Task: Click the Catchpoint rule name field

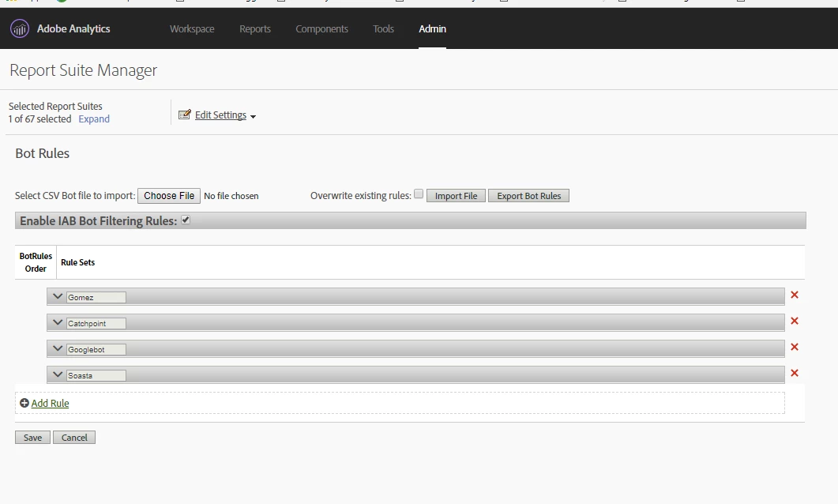Action: [x=96, y=323]
